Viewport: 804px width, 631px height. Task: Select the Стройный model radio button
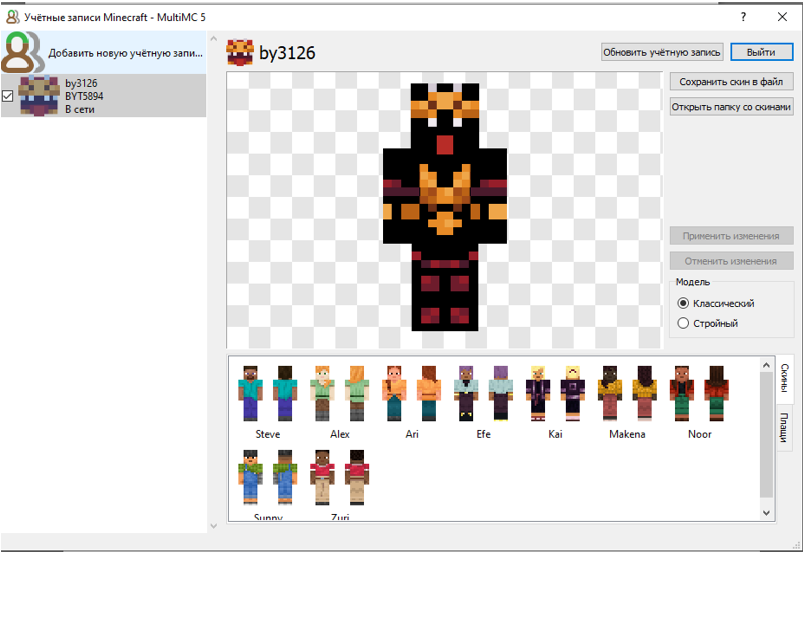[683, 323]
